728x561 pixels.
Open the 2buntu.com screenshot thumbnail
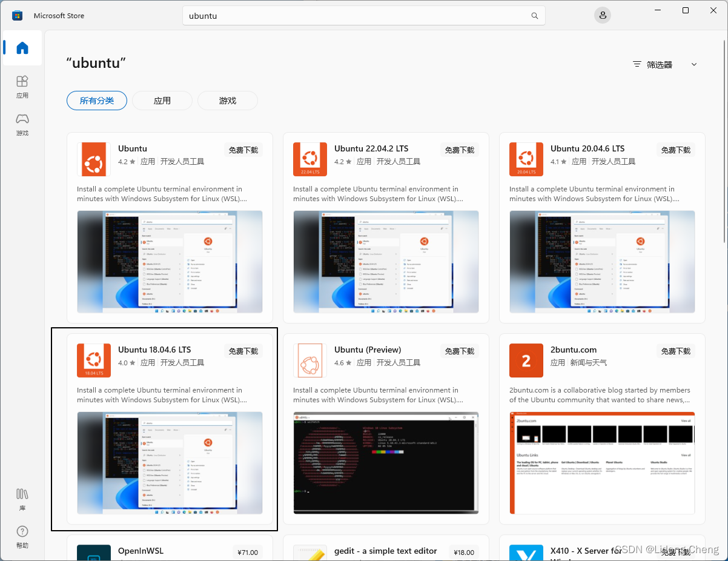tap(602, 463)
